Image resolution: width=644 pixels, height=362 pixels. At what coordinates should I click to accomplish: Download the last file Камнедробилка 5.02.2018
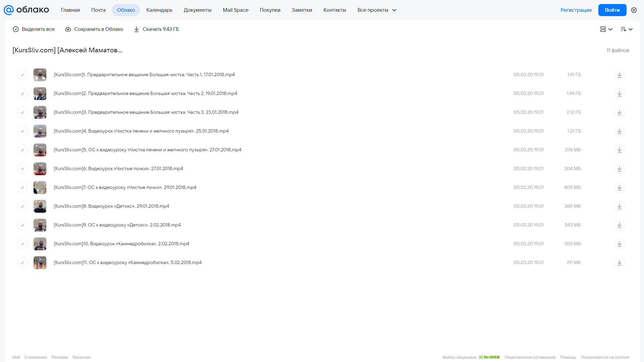(x=620, y=263)
